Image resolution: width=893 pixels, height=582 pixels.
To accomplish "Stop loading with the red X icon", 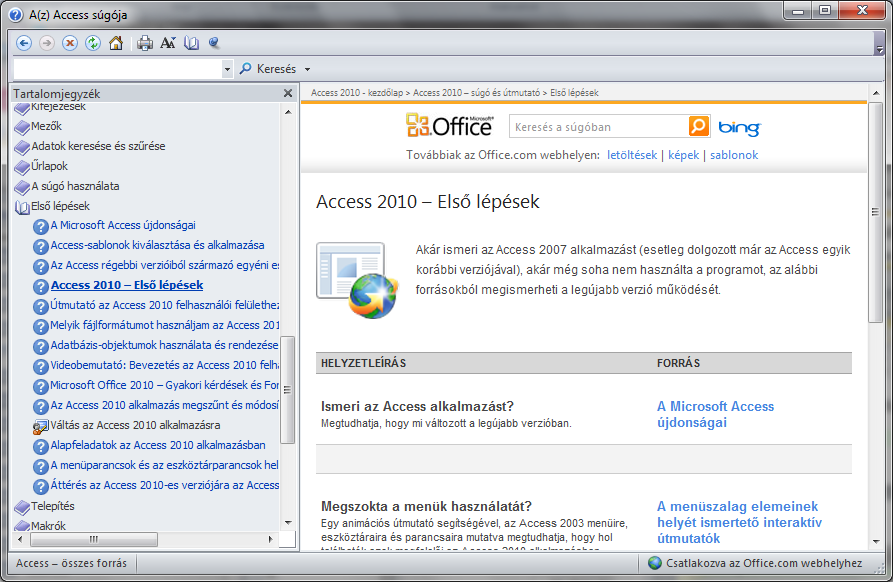I will point(70,43).
